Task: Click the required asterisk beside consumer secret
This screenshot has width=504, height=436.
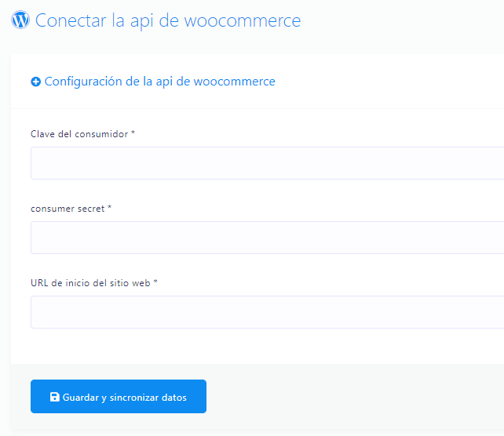Action: click(109, 207)
